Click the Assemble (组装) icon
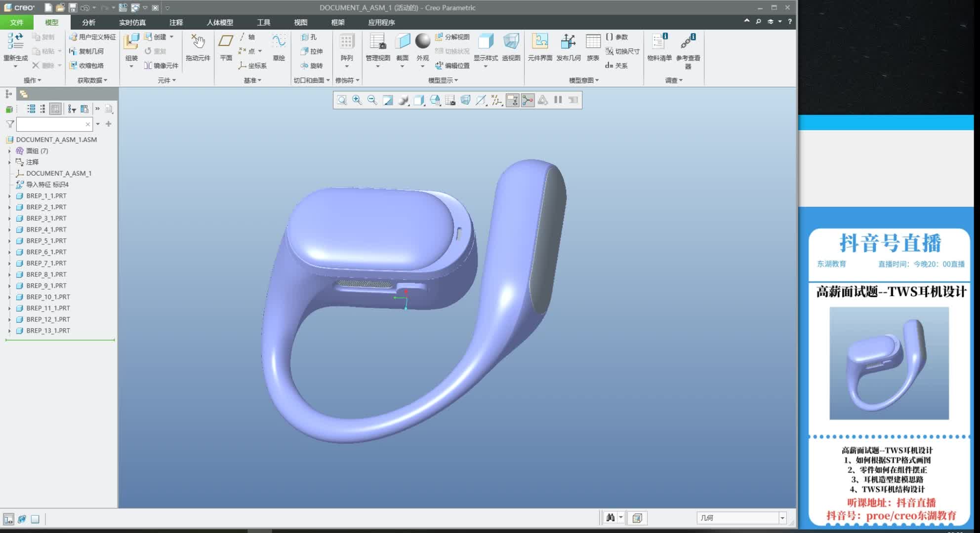This screenshot has height=533, width=980. [x=131, y=47]
